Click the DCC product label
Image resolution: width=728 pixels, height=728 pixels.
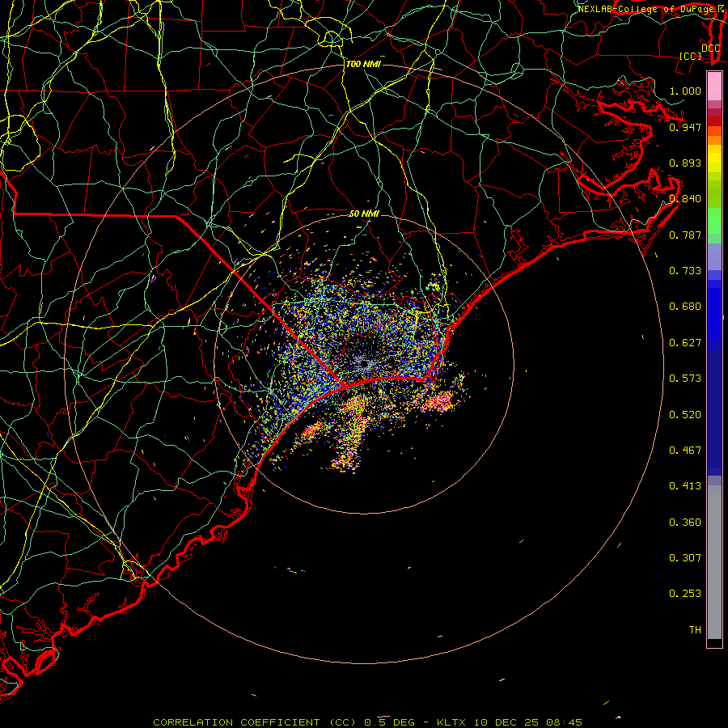[710, 48]
